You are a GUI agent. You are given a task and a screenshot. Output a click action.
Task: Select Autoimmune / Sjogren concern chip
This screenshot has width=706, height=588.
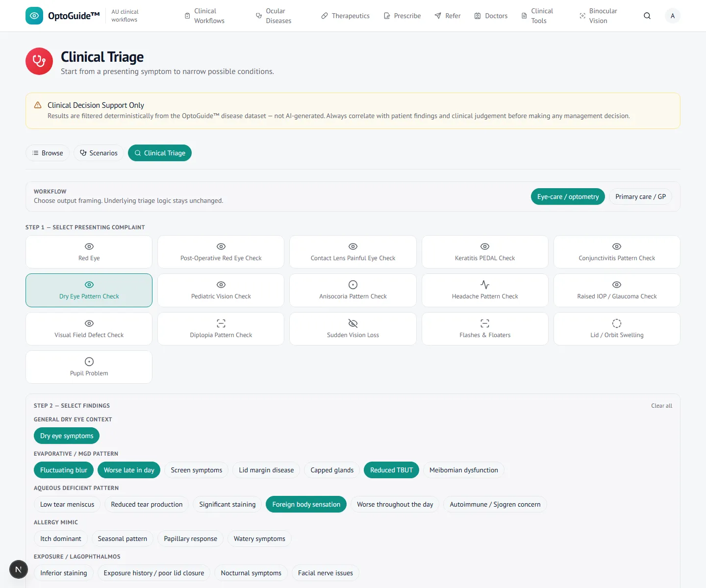click(x=495, y=504)
